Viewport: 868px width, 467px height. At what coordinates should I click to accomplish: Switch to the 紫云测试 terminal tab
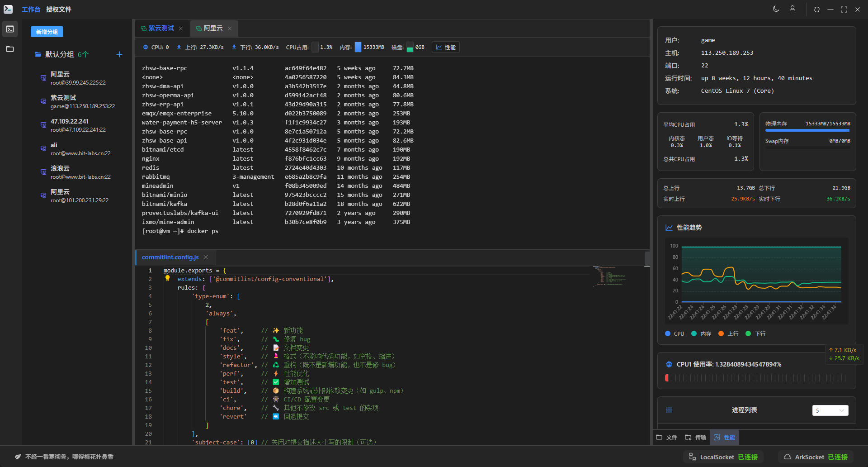point(161,28)
